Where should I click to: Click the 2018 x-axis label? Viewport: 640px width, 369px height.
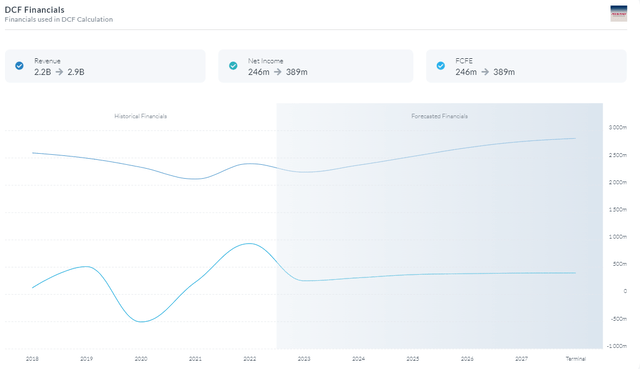click(32, 359)
